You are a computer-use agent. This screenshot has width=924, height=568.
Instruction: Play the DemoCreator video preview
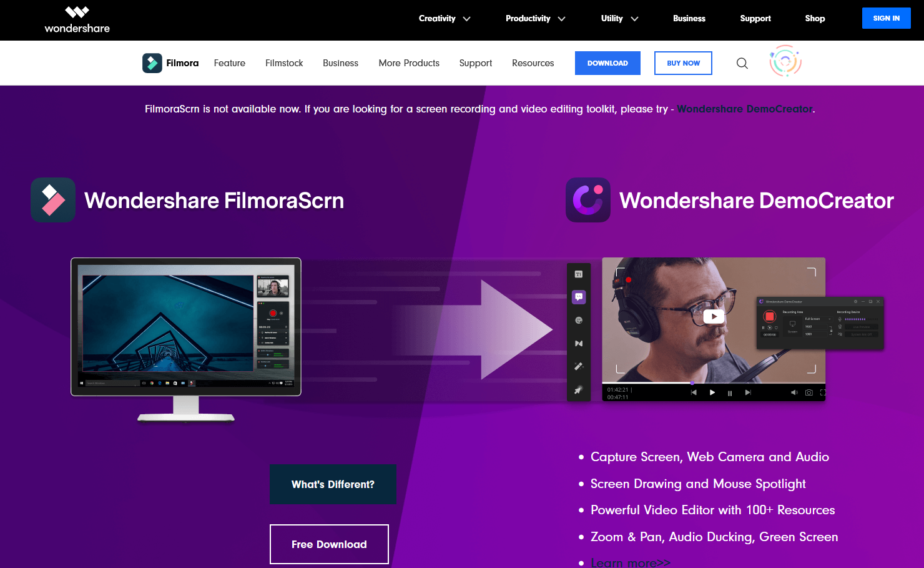[714, 316]
